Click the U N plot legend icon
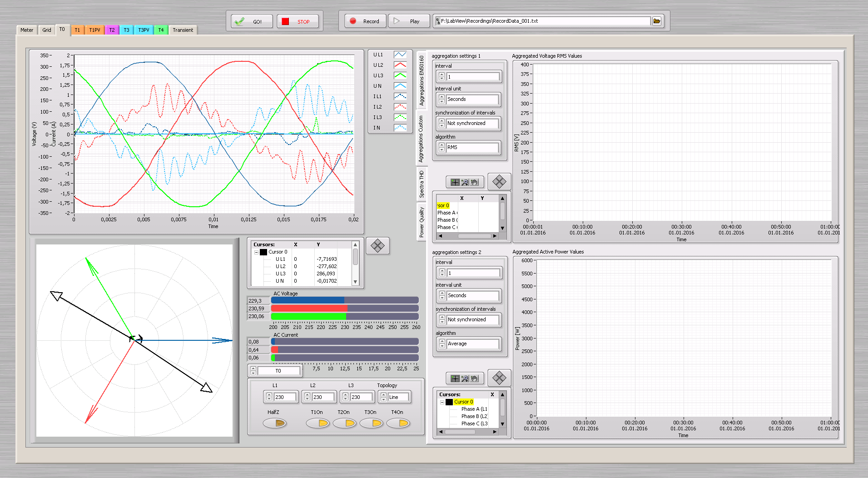 pos(400,86)
